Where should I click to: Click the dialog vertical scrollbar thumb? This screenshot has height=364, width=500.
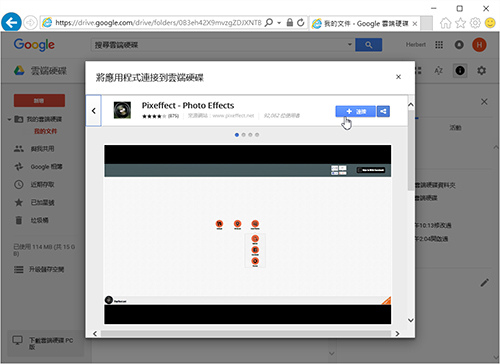pos(411,150)
